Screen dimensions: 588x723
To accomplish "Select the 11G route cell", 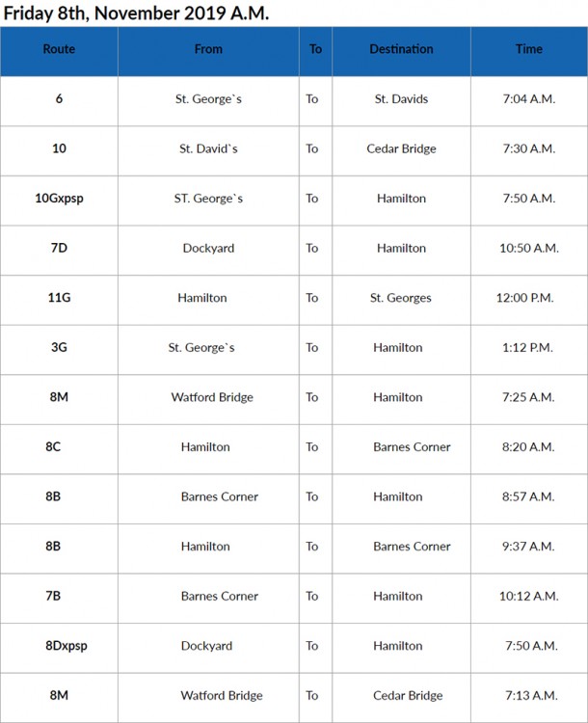I will point(59,298).
